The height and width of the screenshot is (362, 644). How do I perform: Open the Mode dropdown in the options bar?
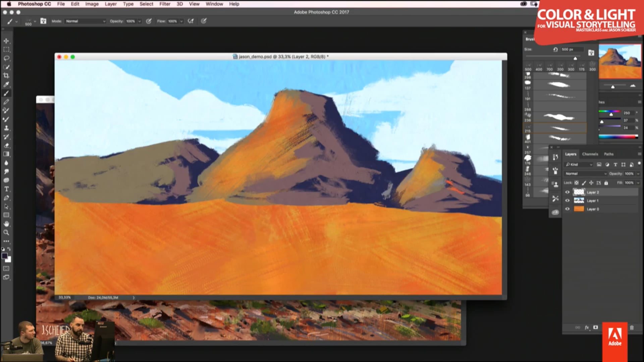(85, 21)
